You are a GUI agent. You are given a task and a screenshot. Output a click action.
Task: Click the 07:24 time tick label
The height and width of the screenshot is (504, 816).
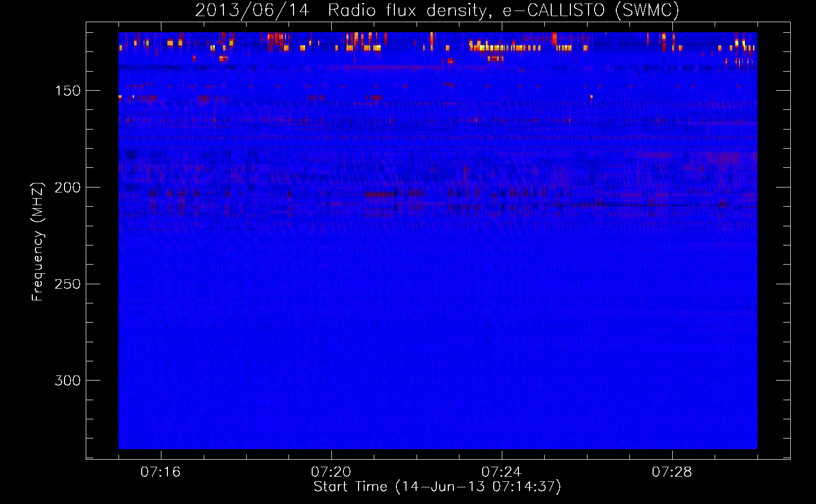(x=501, y=472)
